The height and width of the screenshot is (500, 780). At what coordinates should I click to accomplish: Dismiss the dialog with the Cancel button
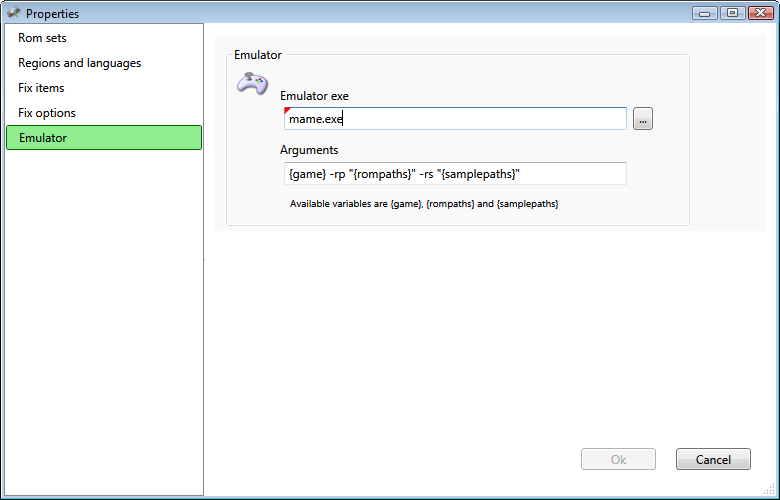(713, 459)
